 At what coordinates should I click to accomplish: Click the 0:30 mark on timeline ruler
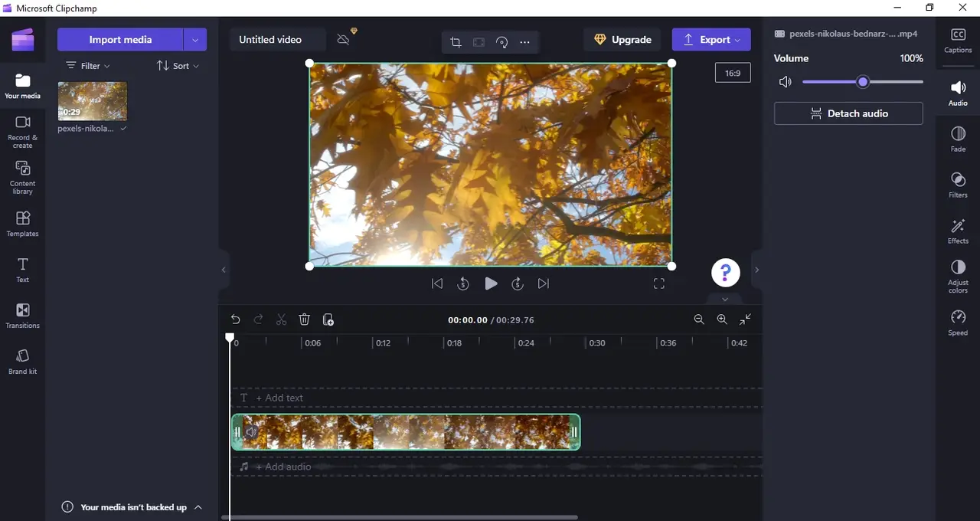pos(596,342)
